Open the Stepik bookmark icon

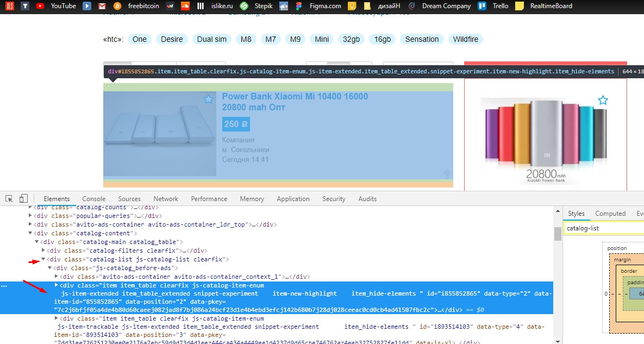point(244,6)
